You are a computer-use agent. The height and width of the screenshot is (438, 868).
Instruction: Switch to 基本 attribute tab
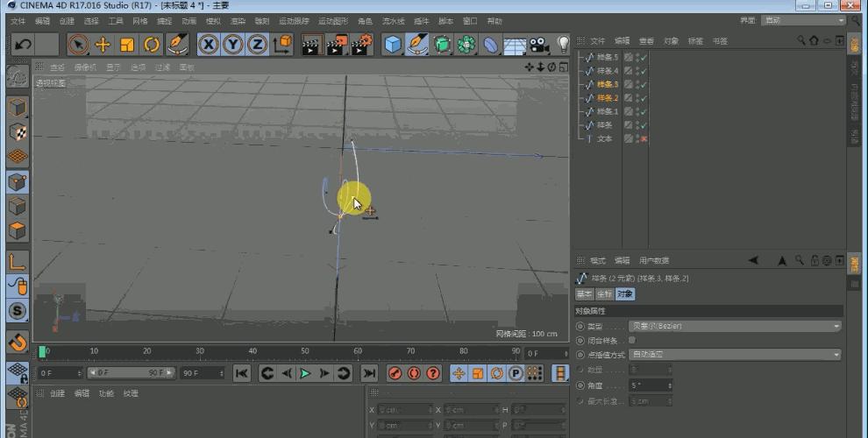click(x=584, y=294)
